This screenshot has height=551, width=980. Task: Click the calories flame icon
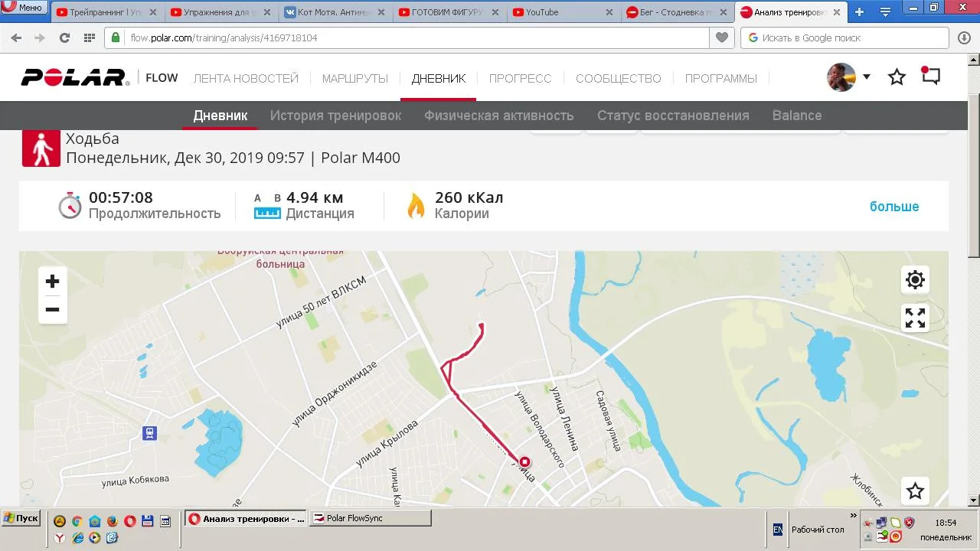[416, 206]
